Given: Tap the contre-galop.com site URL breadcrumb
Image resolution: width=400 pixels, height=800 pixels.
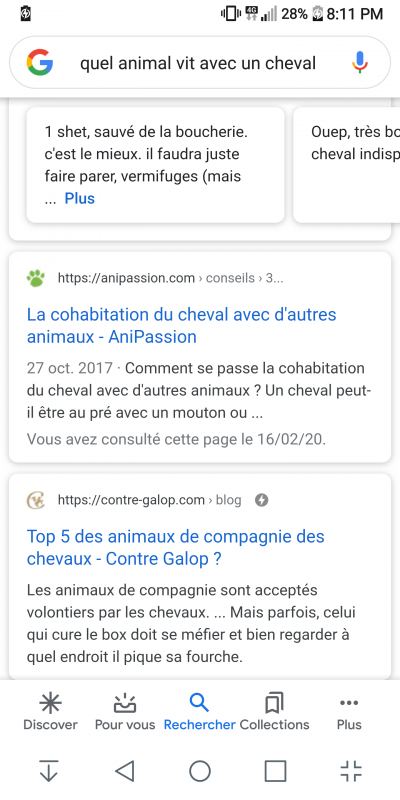Looking at the screenshot, I should point(149,500).
